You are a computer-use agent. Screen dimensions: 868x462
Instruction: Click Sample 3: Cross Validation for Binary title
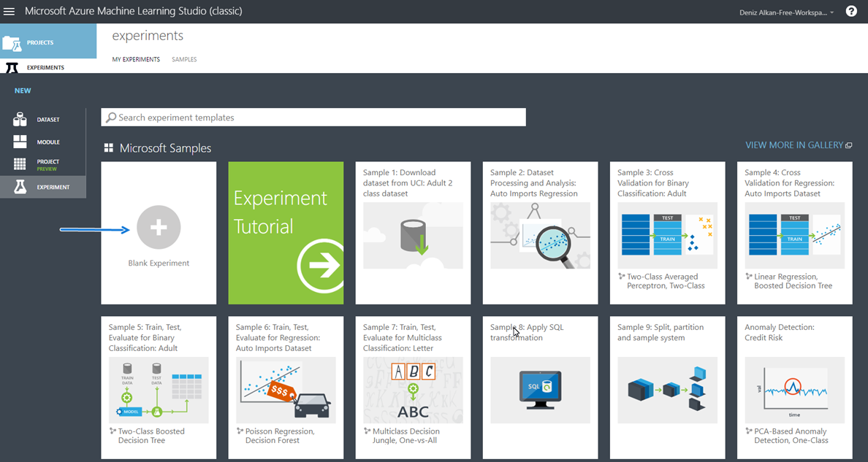pyautogui.click(x=653, y=183)
